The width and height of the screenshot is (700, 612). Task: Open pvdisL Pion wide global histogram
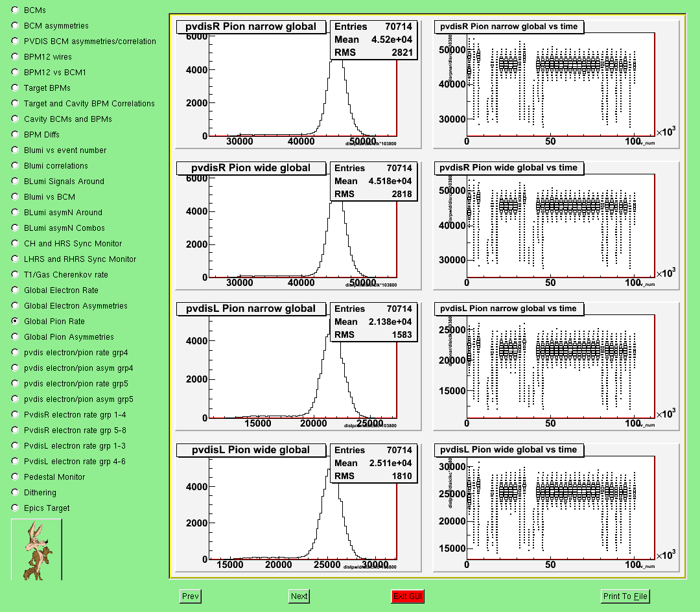tap(298, 508)
